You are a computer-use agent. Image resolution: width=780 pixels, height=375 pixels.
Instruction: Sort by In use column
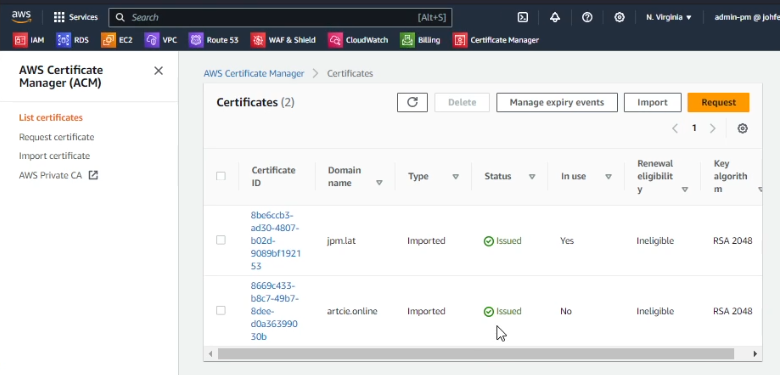coord(608,176)
